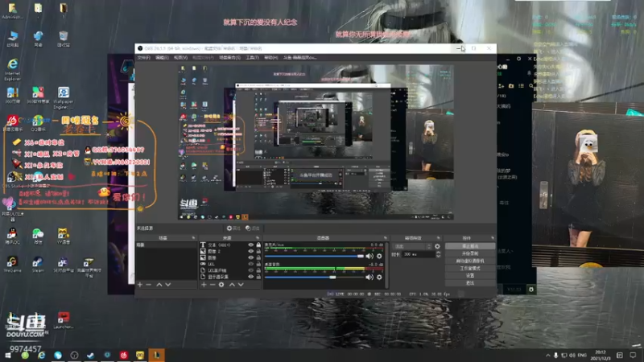
Task: Toggle visibility of the LOL client source
Action: point(251,270)
